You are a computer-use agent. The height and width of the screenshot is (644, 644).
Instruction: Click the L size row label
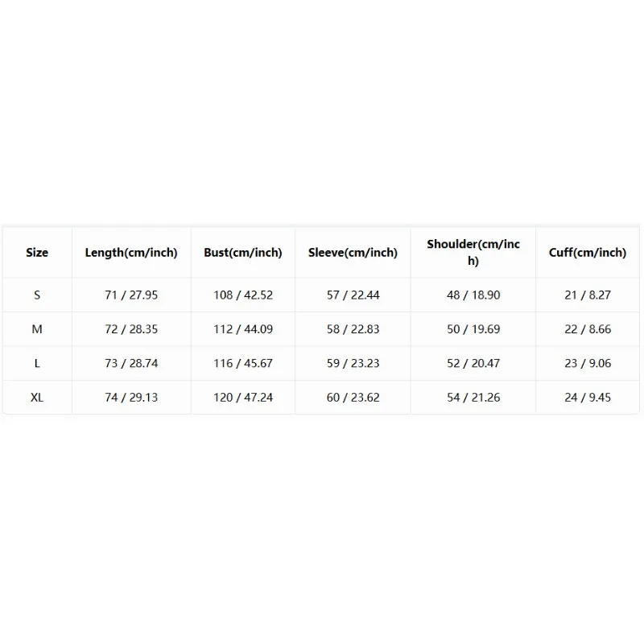[x=37, y=363]
